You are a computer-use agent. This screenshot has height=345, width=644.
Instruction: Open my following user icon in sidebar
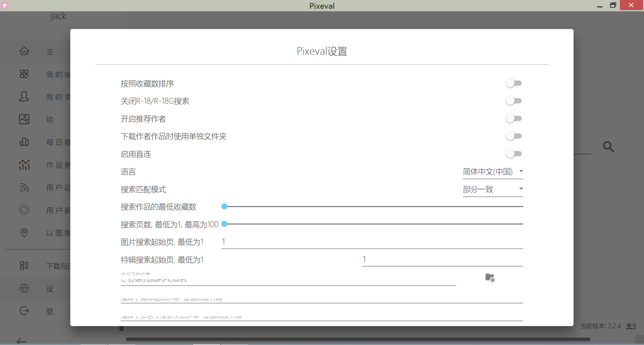coord(24,96)
